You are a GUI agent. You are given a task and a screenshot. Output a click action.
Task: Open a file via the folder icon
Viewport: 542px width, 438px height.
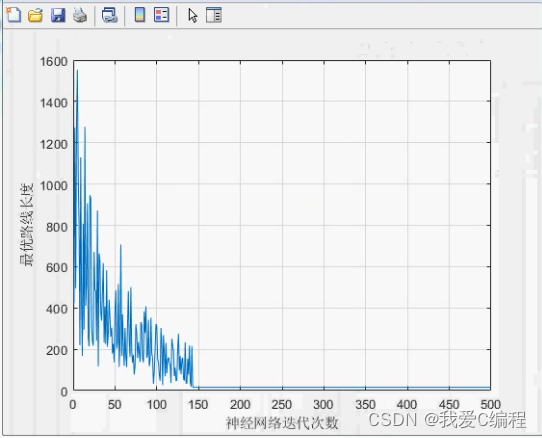coord(35,15)
